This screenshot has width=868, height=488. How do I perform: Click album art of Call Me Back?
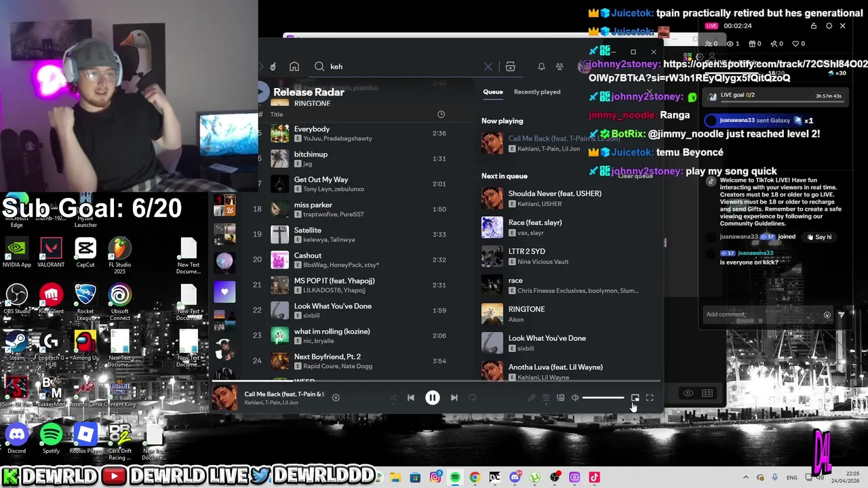(225, 398)
